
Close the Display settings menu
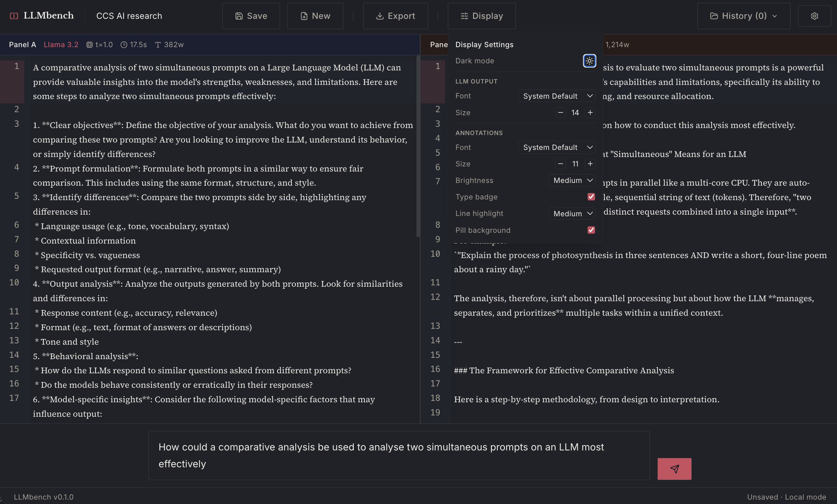(x=482, y=16)
